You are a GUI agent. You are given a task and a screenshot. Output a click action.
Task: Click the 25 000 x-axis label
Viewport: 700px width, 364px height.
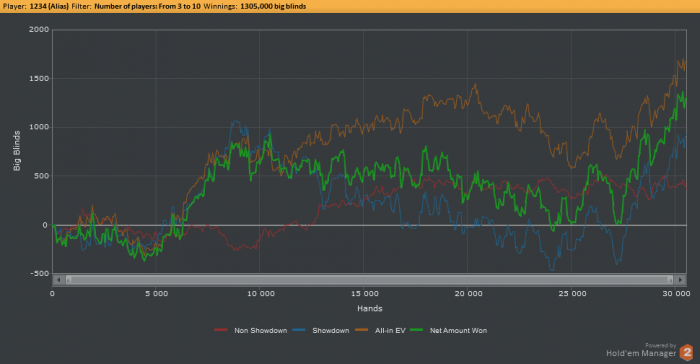tap(572, 293)
